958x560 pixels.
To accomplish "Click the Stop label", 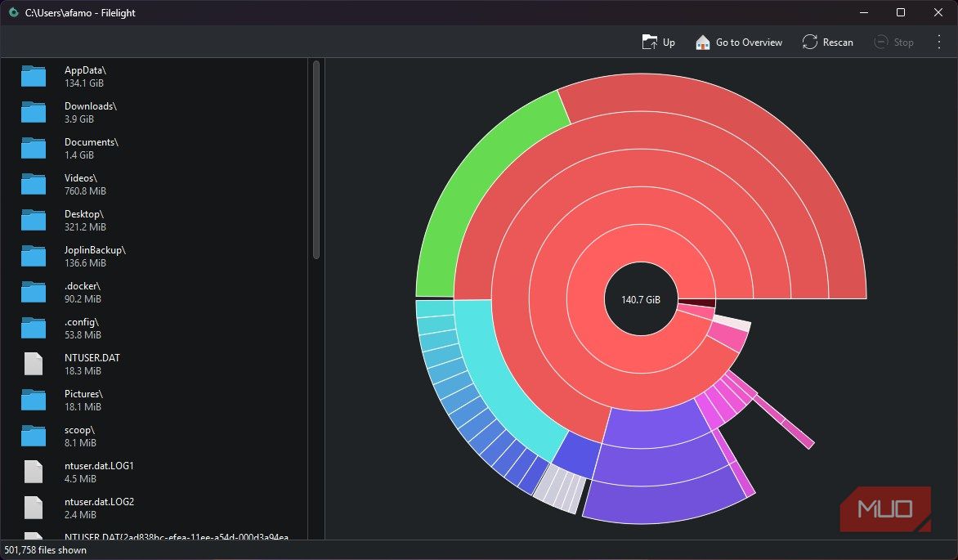I will (x=903, y=43).
